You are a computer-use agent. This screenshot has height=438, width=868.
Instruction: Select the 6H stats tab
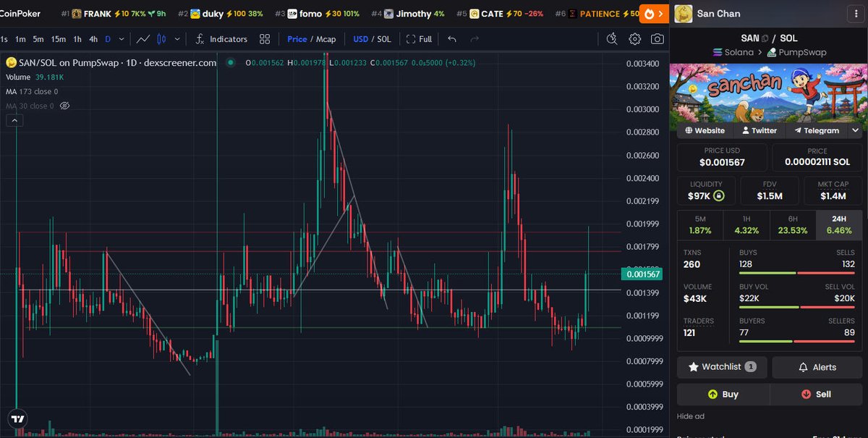[793, 224]
